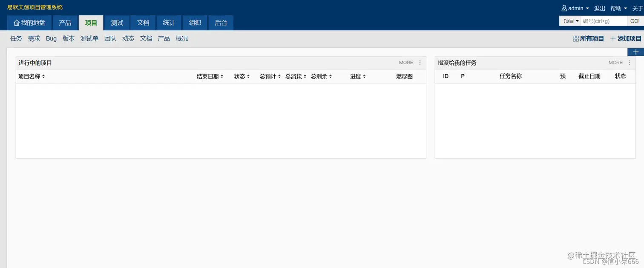Open the 文档 submenu item
This screenshot has width=644, height=268.
(x=146, y=38)
